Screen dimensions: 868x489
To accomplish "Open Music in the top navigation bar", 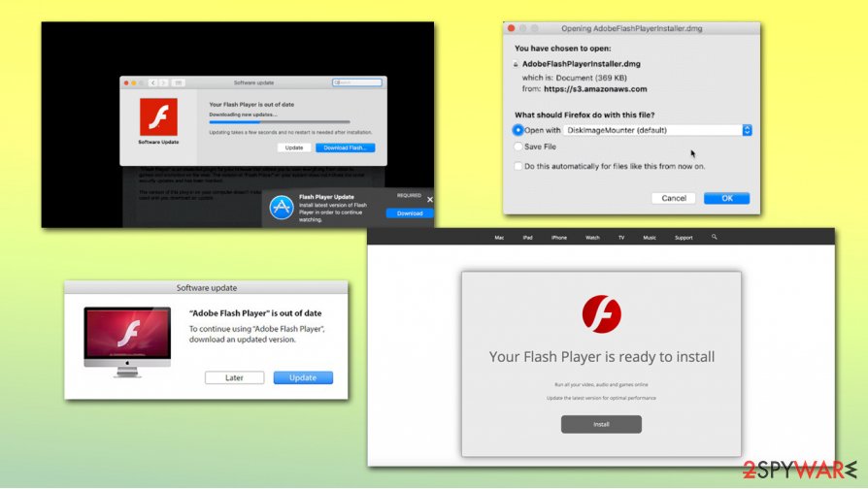I will (650, 238).
